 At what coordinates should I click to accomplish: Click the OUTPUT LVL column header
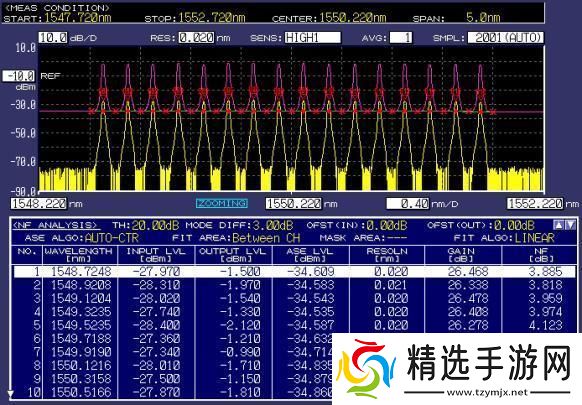(233, 255)
